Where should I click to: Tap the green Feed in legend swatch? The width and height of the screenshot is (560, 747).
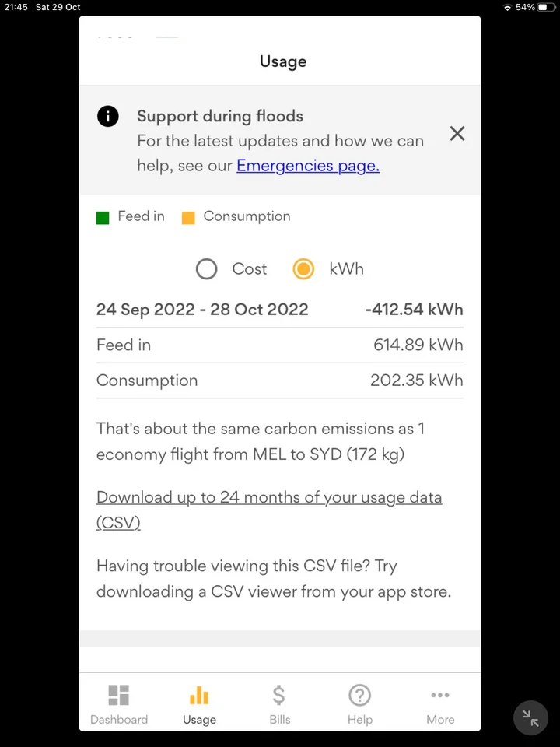[x=103, y=218]
